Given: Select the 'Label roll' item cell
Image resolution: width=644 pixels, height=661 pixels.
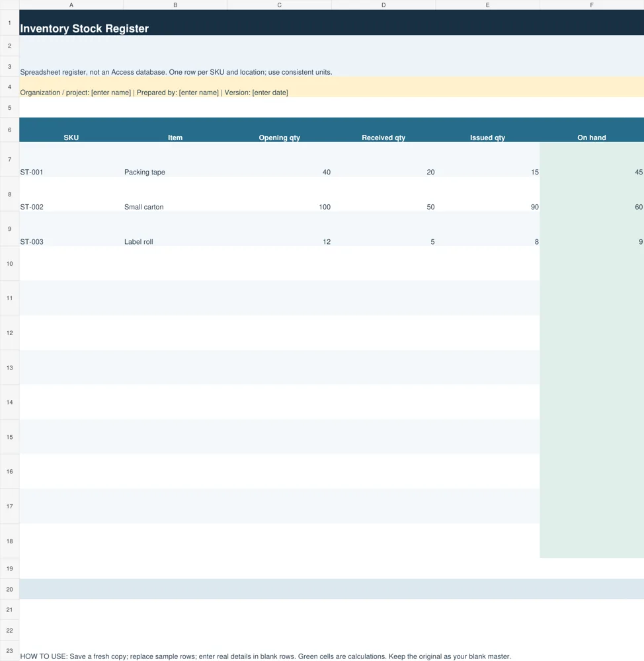Looking at the screenshot, I should pyautogui.click(x=175, y=229).
